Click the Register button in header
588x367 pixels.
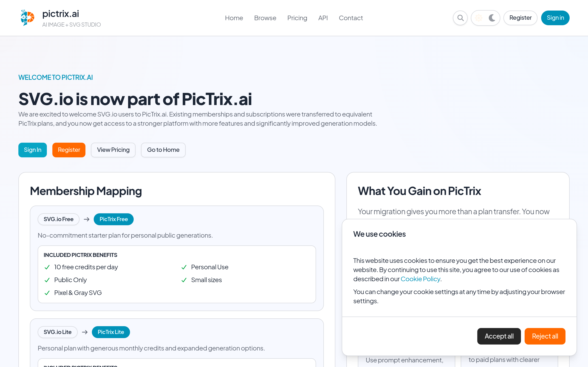[x=520, y=18]
